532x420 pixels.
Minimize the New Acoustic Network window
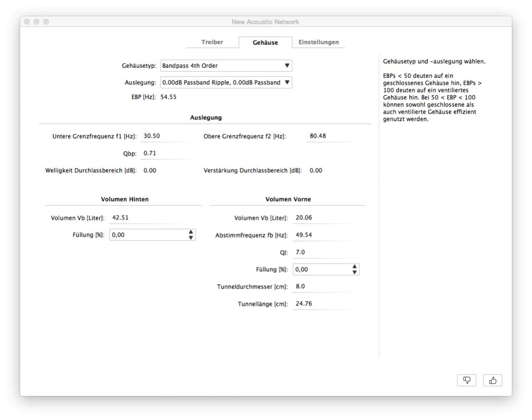pos(37,22)
